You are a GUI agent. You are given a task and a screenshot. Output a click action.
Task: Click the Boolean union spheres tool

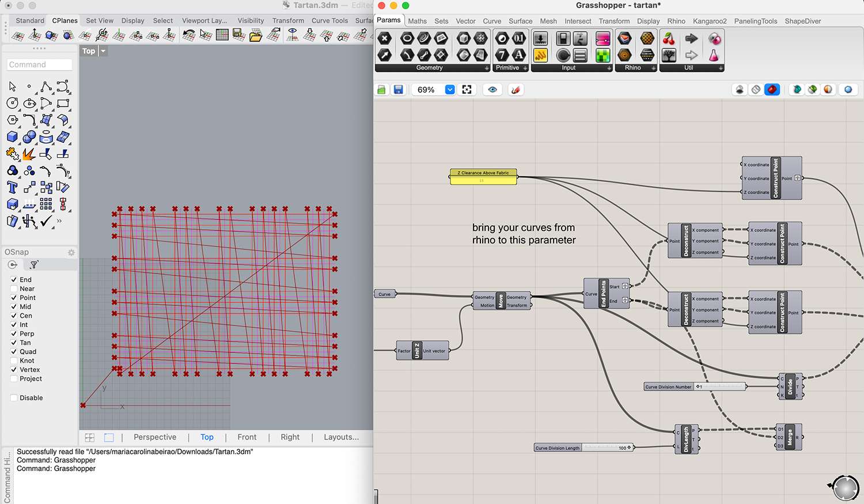pos(29,137)
